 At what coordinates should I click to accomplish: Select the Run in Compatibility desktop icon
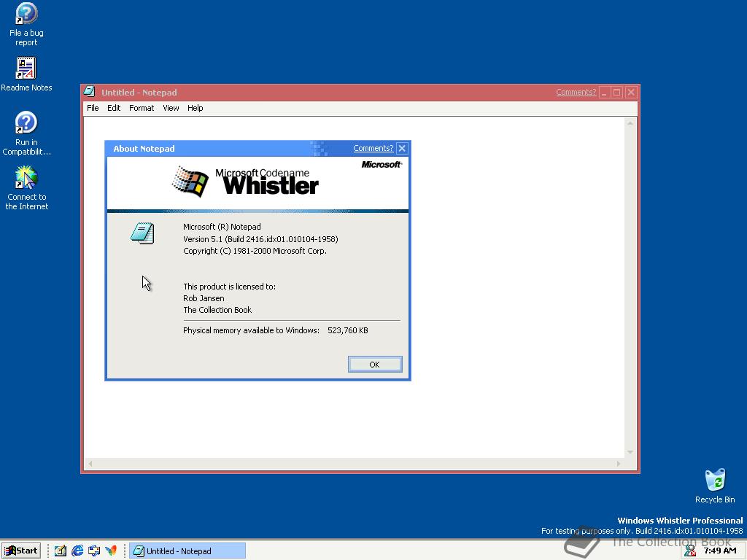coord(26,133)
